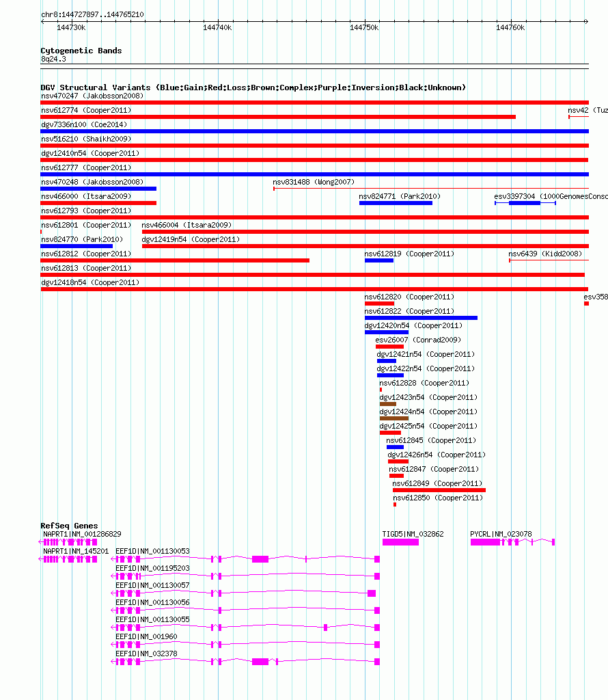Screen dimensions: 608x700
Task: Select complex variant dgv12423n54 (Cooper2011)
Action: [428, 397]
